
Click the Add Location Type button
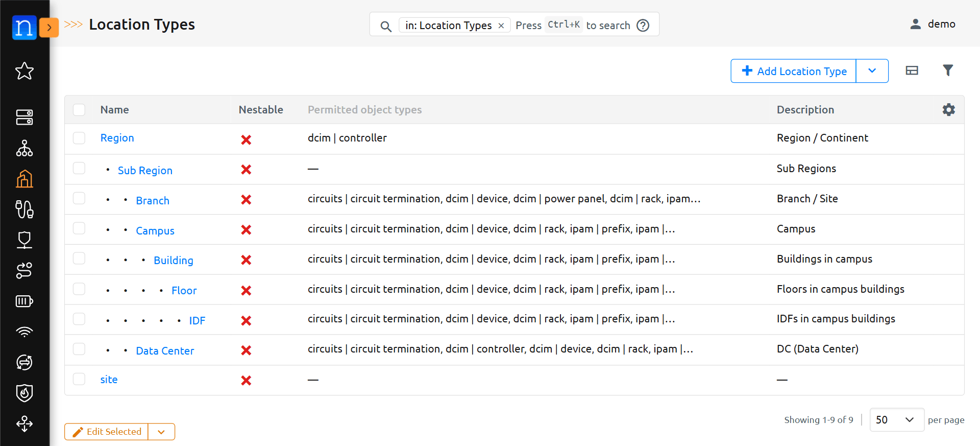794,71
